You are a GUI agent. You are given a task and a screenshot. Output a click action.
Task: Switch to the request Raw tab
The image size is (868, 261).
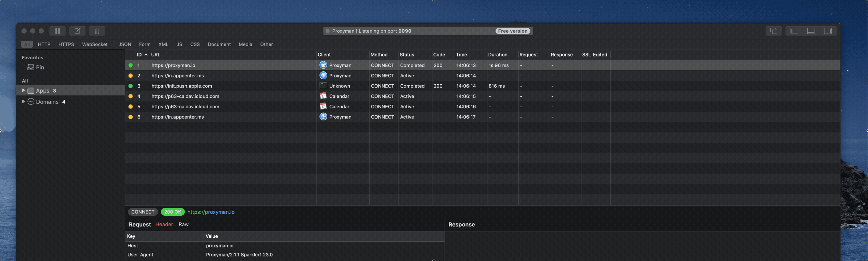tap(183, 224)
